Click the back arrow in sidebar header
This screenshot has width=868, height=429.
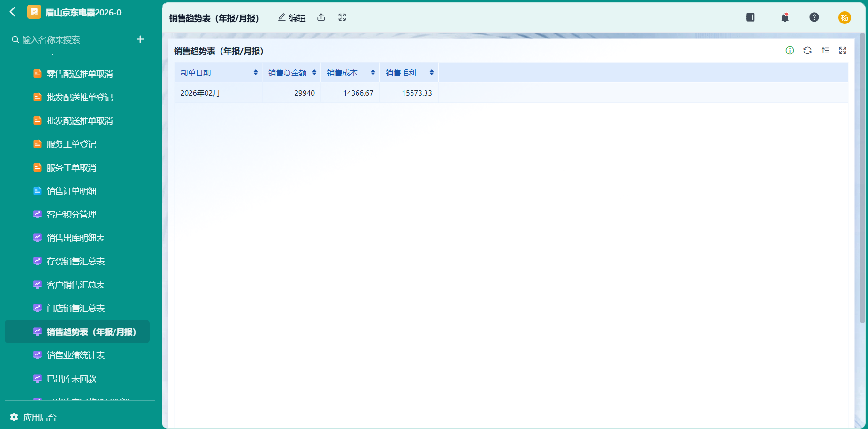pyautogui.click(x=13, y=12)
